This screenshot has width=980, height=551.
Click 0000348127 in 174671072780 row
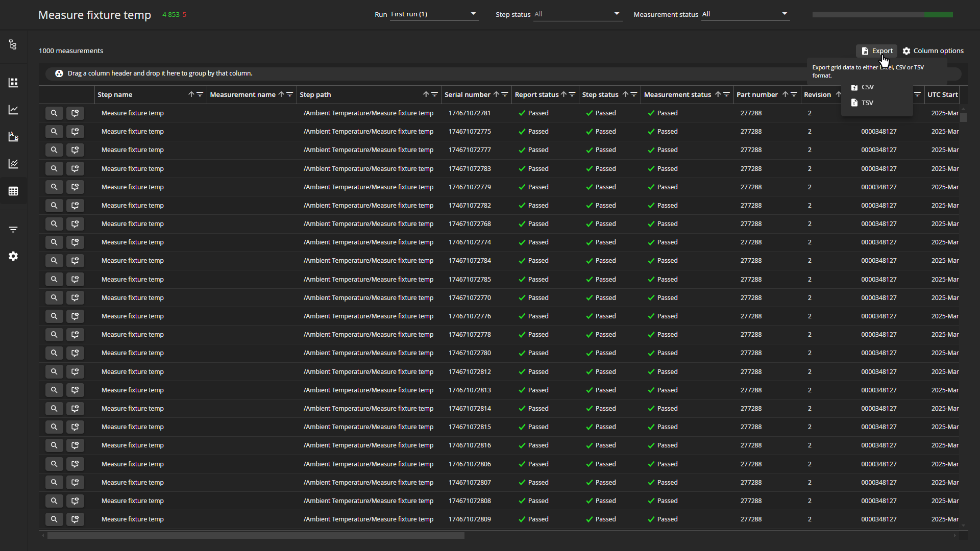(879, 353)
